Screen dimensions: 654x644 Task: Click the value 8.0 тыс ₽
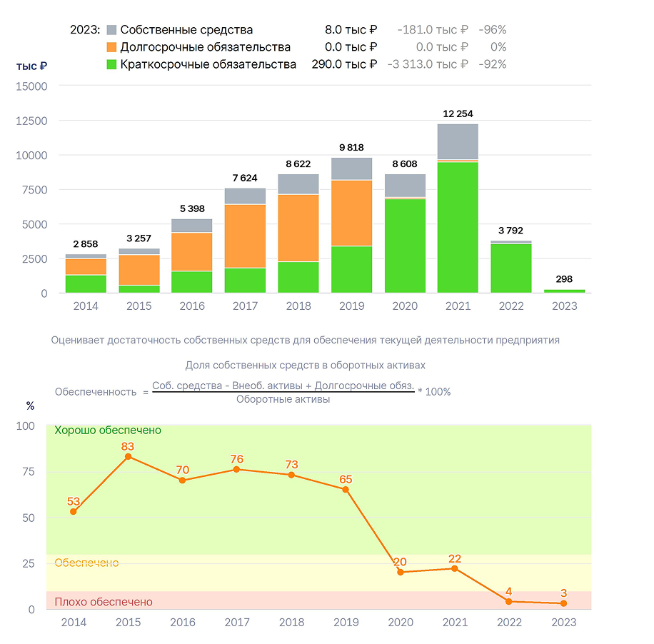coord(351,30)
